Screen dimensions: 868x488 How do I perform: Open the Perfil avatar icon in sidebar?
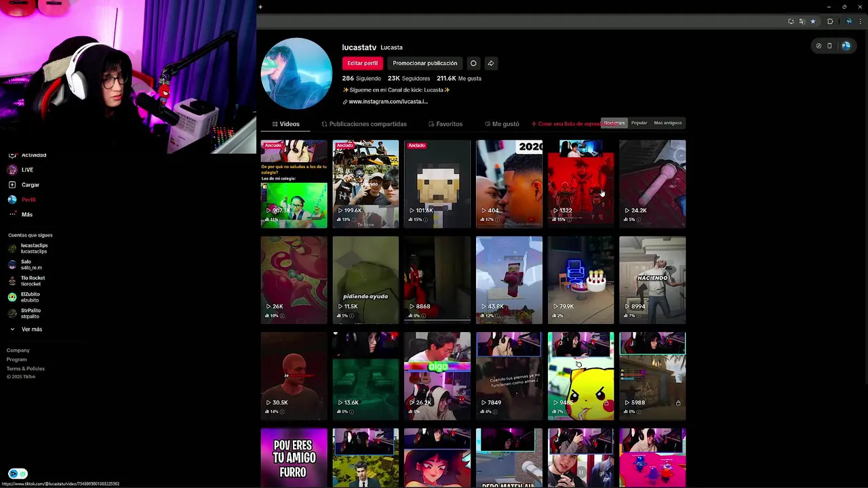click(12, 199)
